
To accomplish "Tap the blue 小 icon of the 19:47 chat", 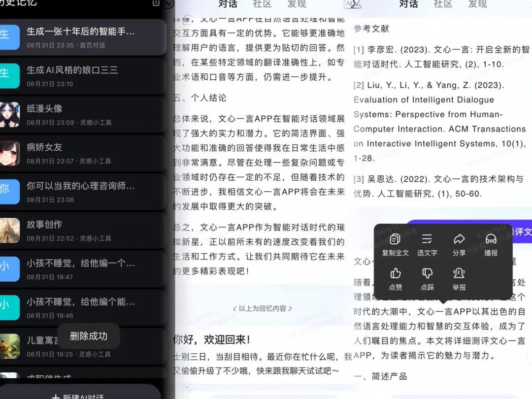I will pos(9,269).
